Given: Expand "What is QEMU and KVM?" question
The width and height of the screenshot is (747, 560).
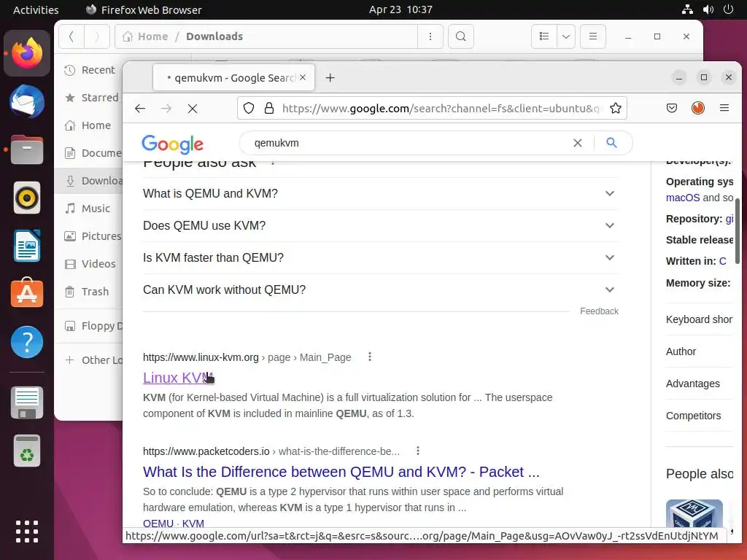Looking at the screenshot, I should coord(379,193).
